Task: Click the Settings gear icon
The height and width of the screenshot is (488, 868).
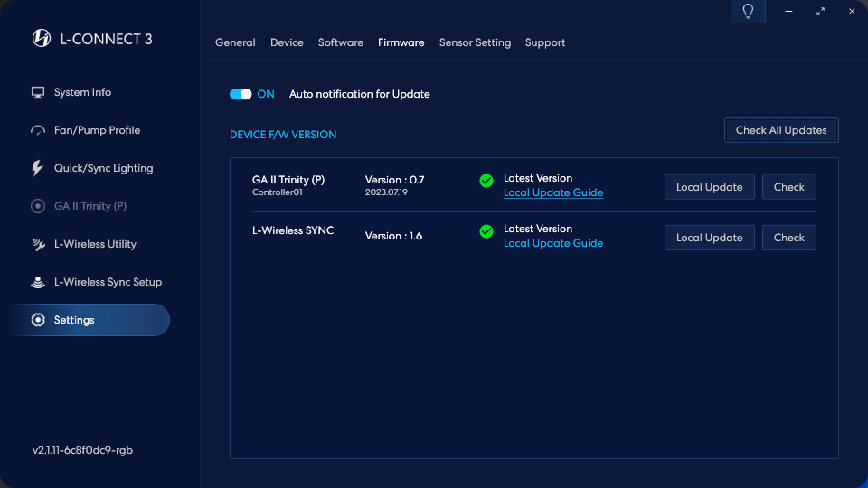Action: [x=38, y=320]
